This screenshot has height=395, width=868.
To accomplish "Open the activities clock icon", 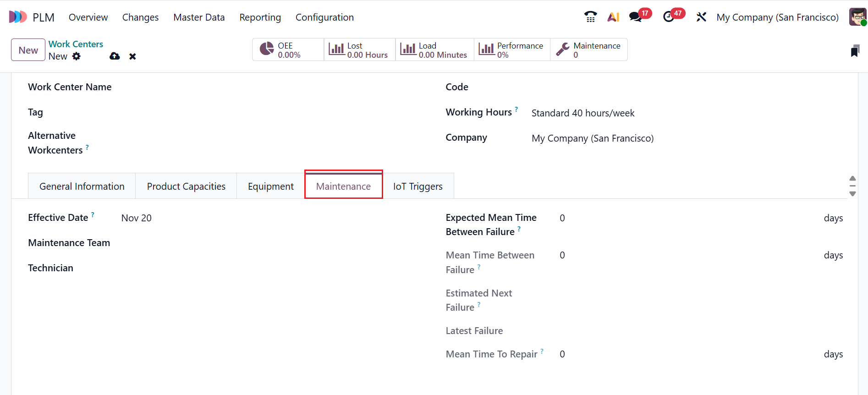I will [x=669, y=17].
